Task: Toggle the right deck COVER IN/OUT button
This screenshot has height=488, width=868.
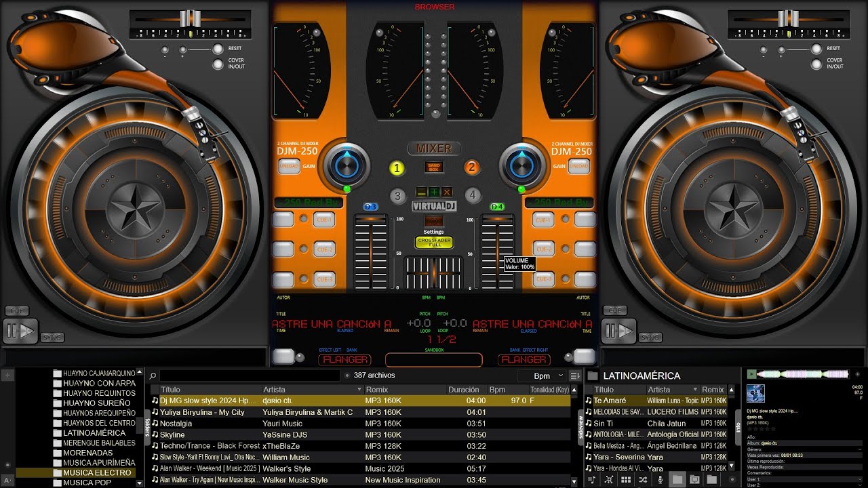Action: click(x=816, y=64)
